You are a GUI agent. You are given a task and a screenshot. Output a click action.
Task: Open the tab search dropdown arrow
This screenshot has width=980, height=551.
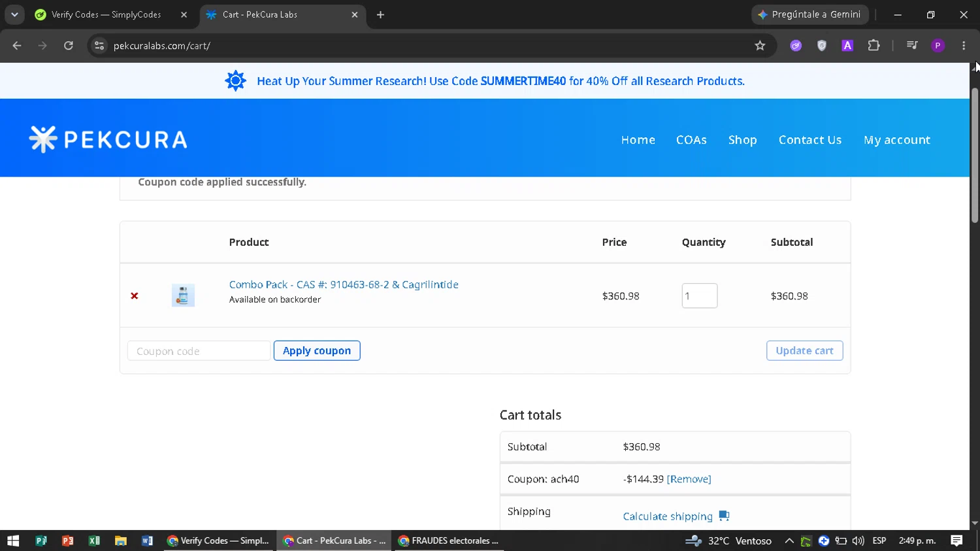coord(14,14)
